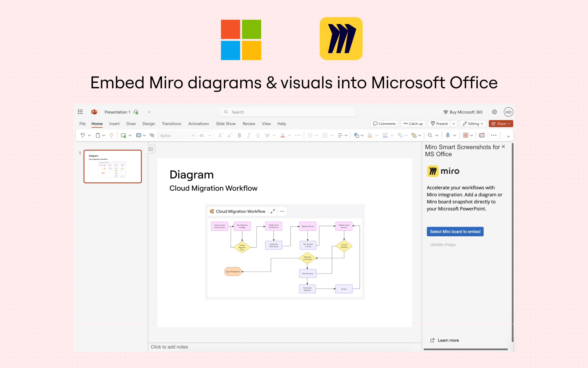The height and width of the screenshot is (368, 588).
Task: Click the Dictate microphone icon
Action: [448, 135]
